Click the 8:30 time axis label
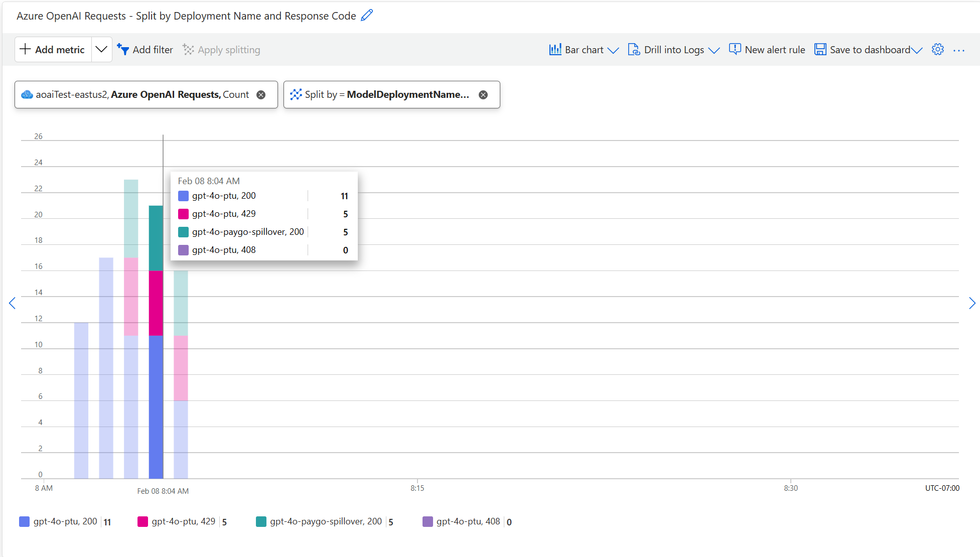 point(791,488)
